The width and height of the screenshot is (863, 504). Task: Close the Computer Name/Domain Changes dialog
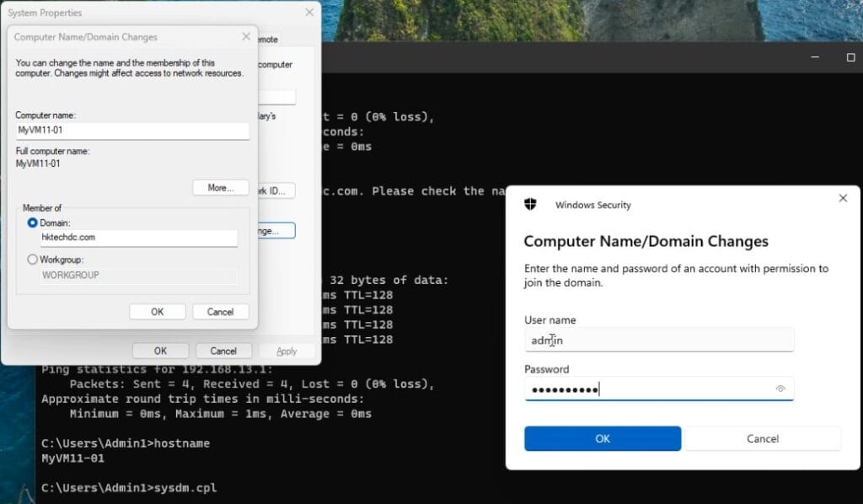pyautogui.click(x=246, y=36)
